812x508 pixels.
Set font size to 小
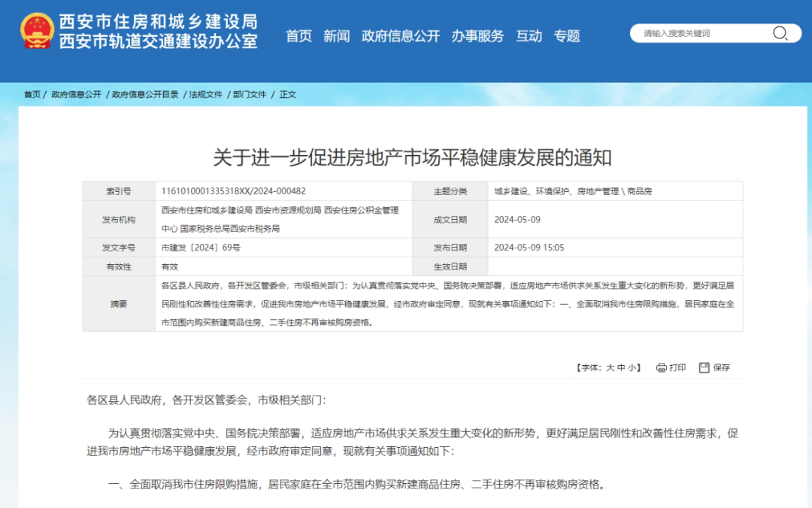632,368
